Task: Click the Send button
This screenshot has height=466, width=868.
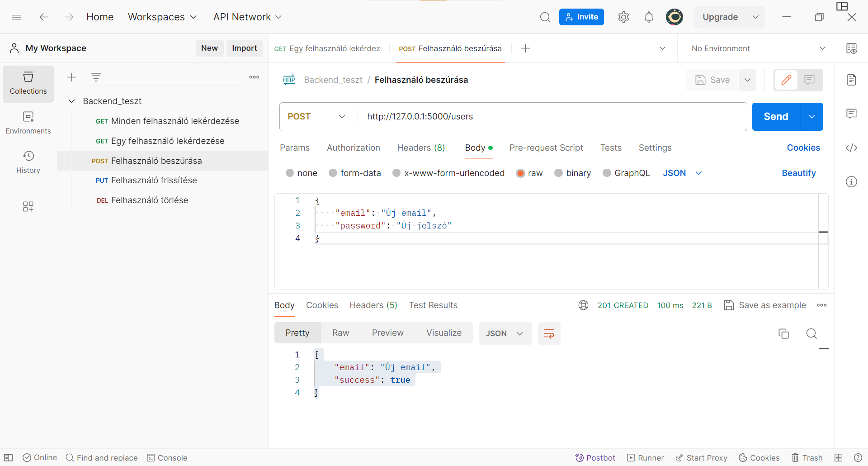Action: pyautogui.click(x=776, y=117)
